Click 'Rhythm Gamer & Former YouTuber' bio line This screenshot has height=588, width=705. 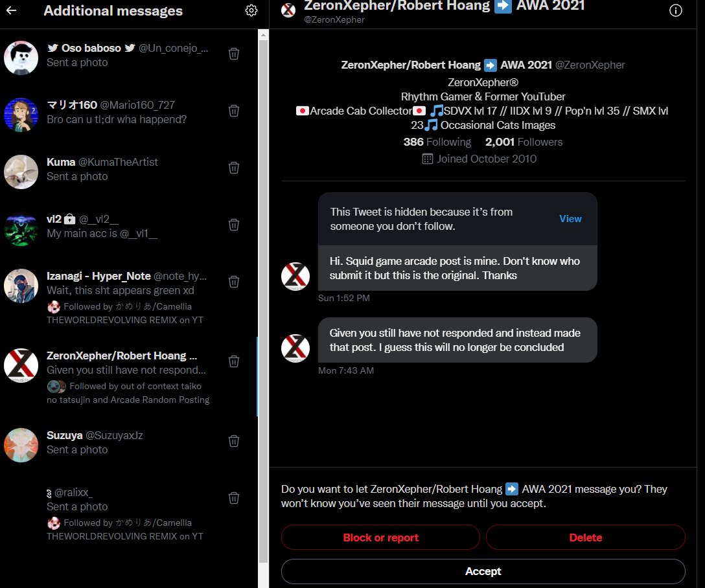coord(483,96)
